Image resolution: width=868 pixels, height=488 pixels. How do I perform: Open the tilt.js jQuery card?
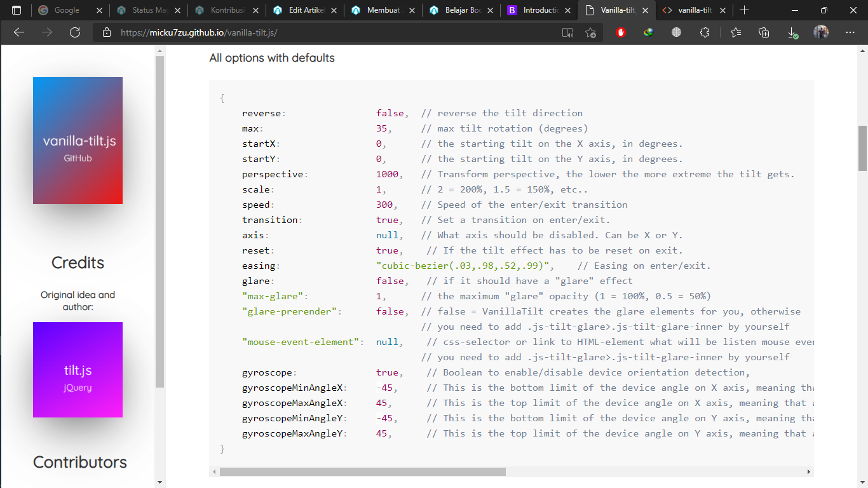click(78, 370)
